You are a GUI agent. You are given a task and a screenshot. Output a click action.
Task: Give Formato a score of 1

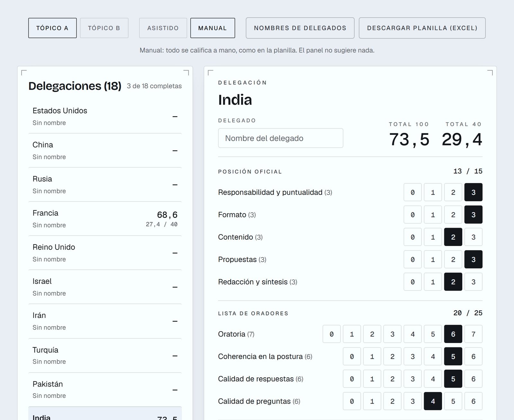pos(433,215)
